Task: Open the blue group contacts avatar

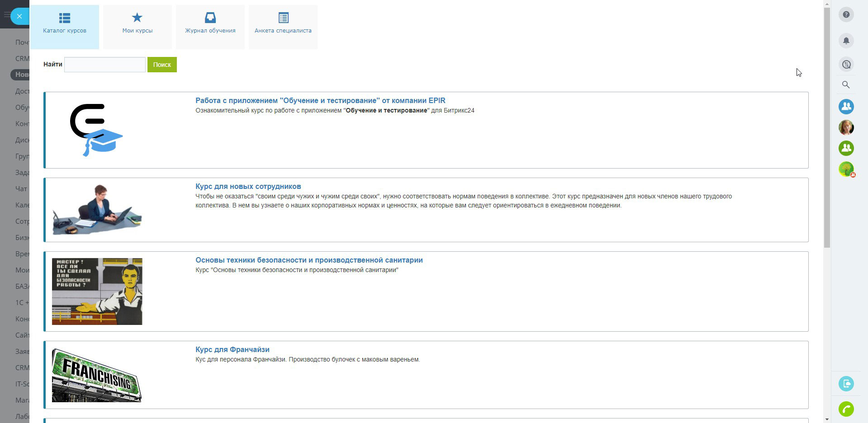Action: (x=846, y=107)
